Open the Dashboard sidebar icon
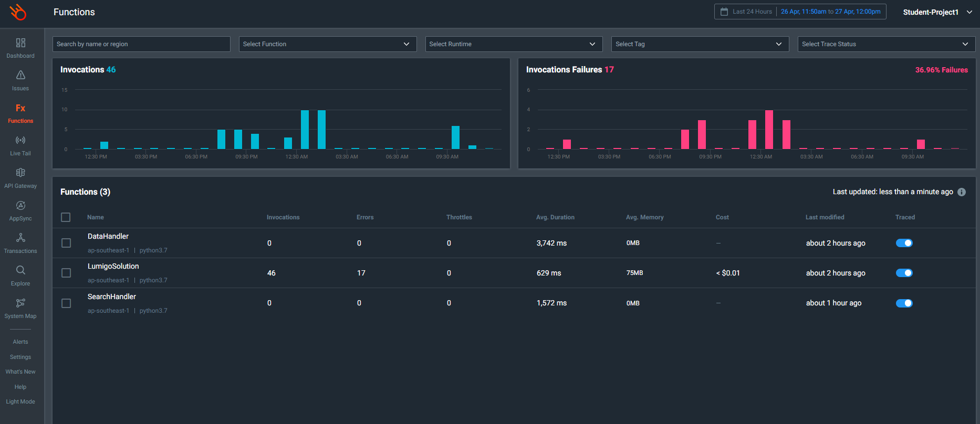This screenshot has width=980, height=424. coord(20,43)
